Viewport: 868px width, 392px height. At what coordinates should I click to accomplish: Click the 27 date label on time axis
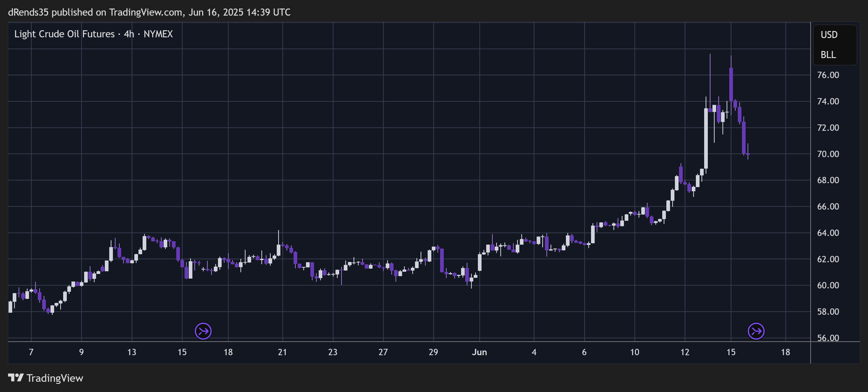pos(383,352)
